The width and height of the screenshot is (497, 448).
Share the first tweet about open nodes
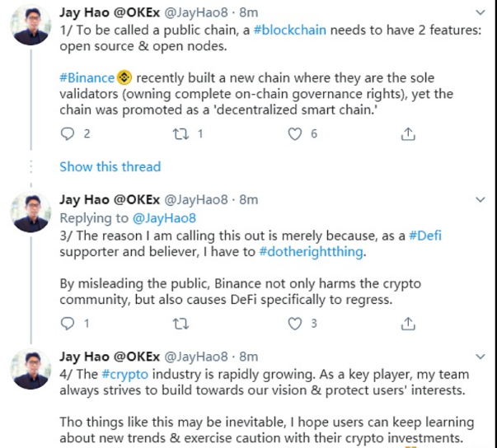(406, 133)
